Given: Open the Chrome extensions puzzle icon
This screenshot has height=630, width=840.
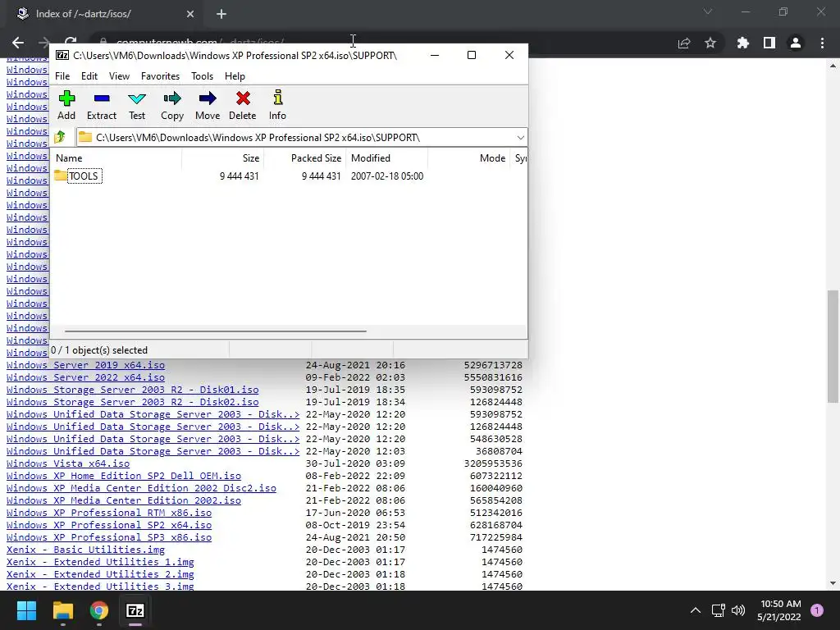Looking at the screenshot, I should (742, 43).
